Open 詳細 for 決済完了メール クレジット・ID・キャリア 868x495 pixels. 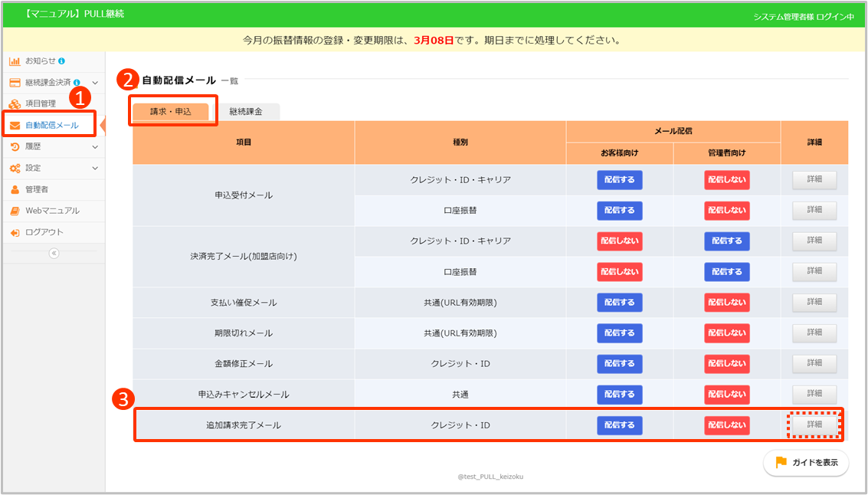[x=814, y=241]
